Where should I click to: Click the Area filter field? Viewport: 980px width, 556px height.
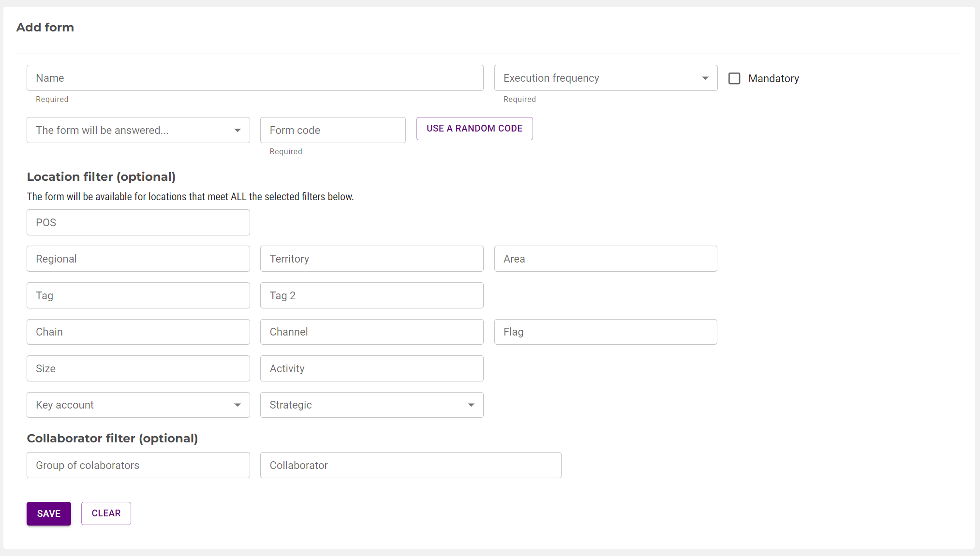coord(605,259)
